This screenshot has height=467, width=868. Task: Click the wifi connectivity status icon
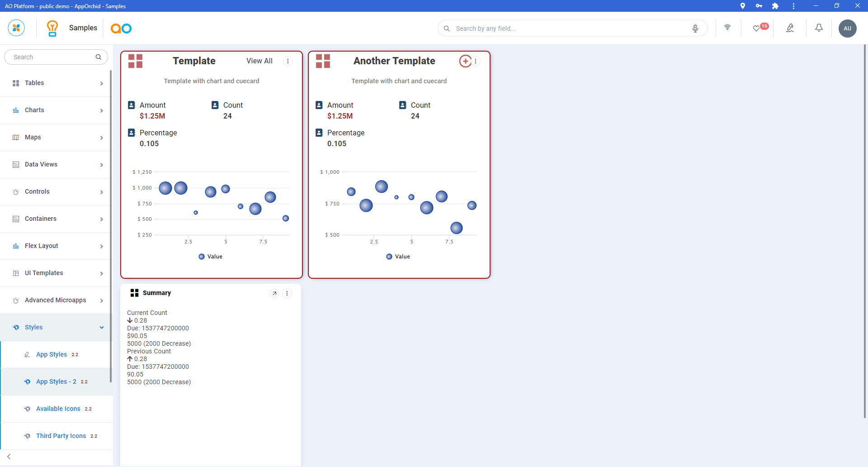(x=727, y=28)
